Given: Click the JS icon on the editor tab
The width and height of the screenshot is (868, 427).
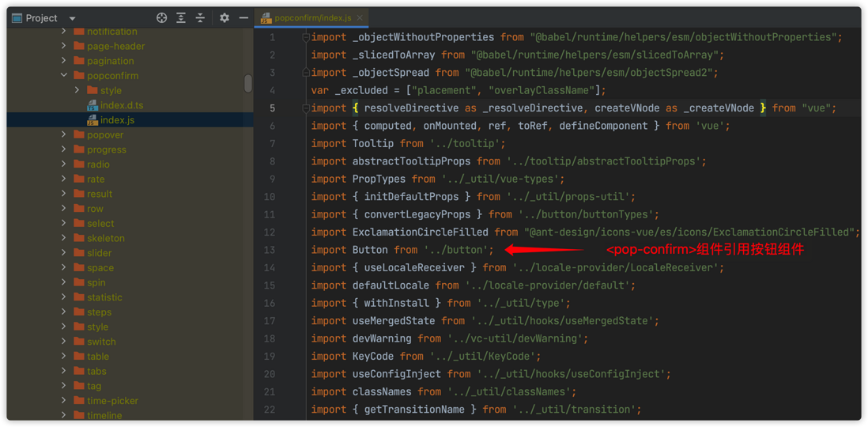Looking at the screenshot, I should point(266,18).
